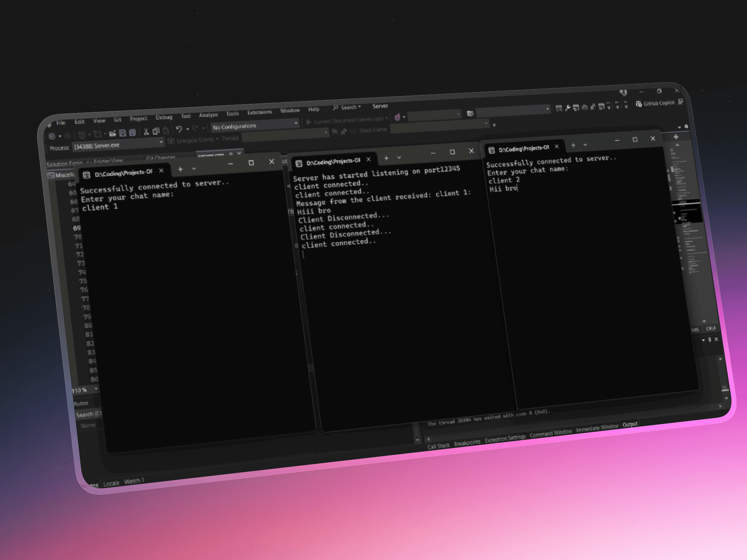Click the Paste icon in the toolbar
The width and height of the screenshot is (747, 560).
point(167,131)
